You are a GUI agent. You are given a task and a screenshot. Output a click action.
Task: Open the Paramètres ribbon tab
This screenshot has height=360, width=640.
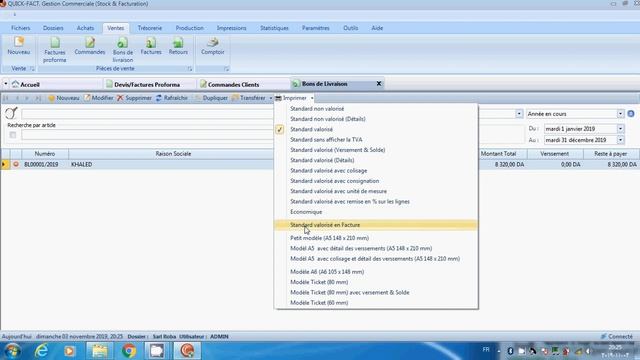pyautogui.click(x=316, y=28)
